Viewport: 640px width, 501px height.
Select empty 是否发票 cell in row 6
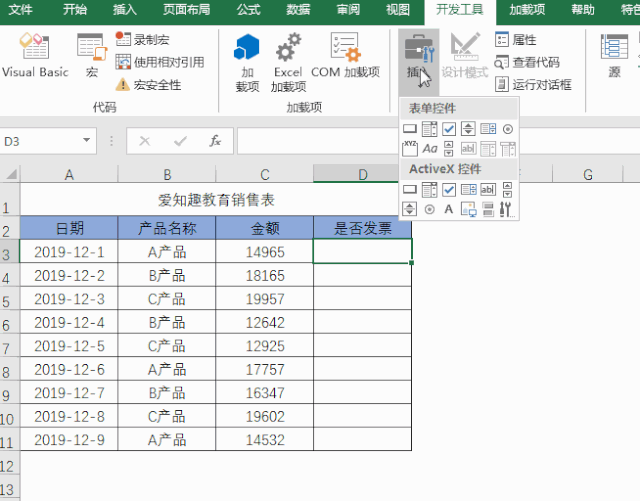(x=362, y=322)
